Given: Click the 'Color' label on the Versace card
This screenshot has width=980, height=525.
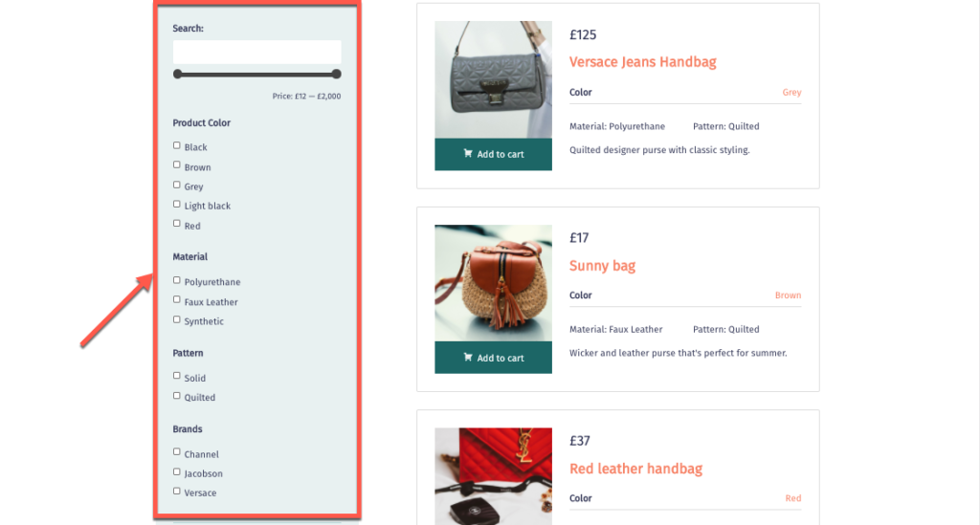Looking at the screenshot, I should 580,93.
